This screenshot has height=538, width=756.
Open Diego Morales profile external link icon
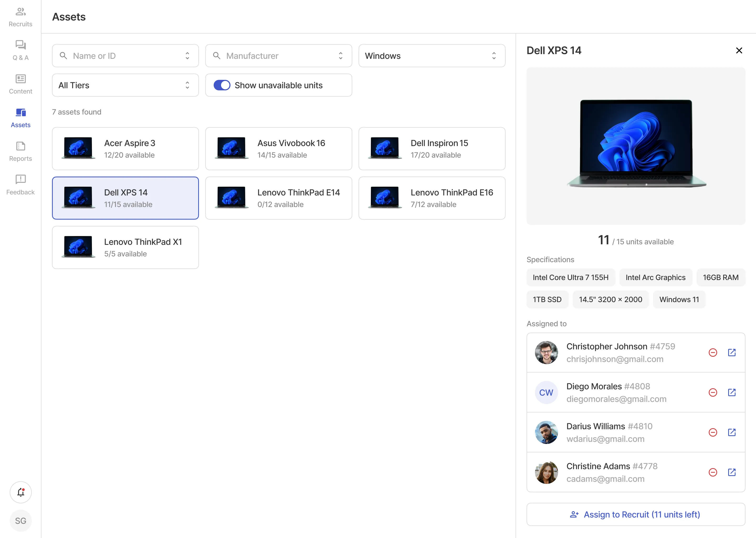732,392
